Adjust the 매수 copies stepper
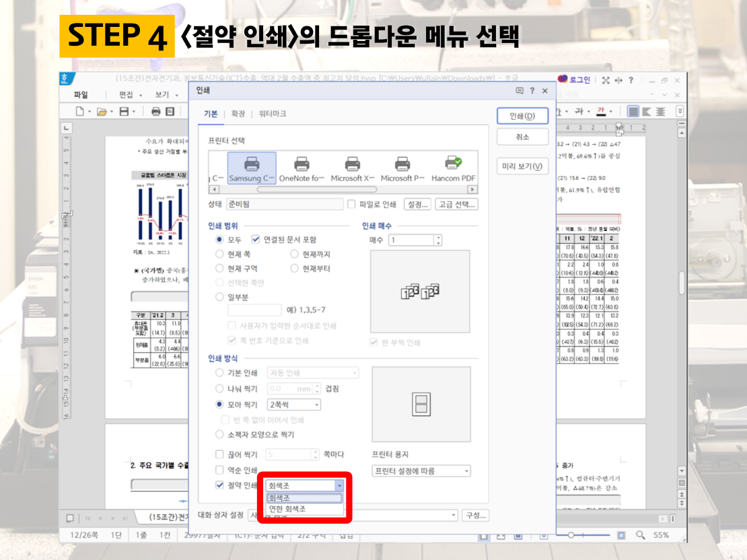This screenshot has height=560, width=747. point(438,240)
